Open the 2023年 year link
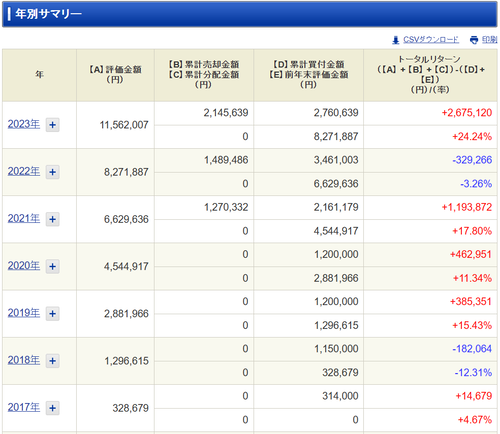This screenshot has height=434, width=500. [24, 124]
